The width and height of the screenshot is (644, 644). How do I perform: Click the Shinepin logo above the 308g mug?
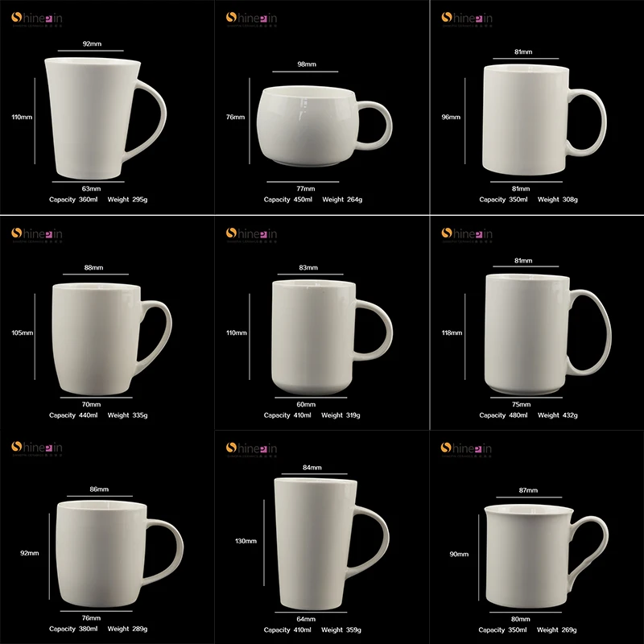coord(467,19)
